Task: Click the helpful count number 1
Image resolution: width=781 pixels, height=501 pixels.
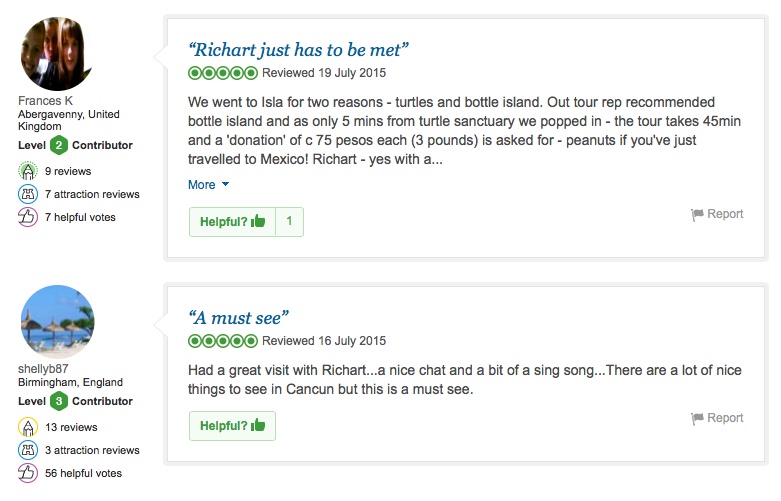Action: tap(289, 222)
